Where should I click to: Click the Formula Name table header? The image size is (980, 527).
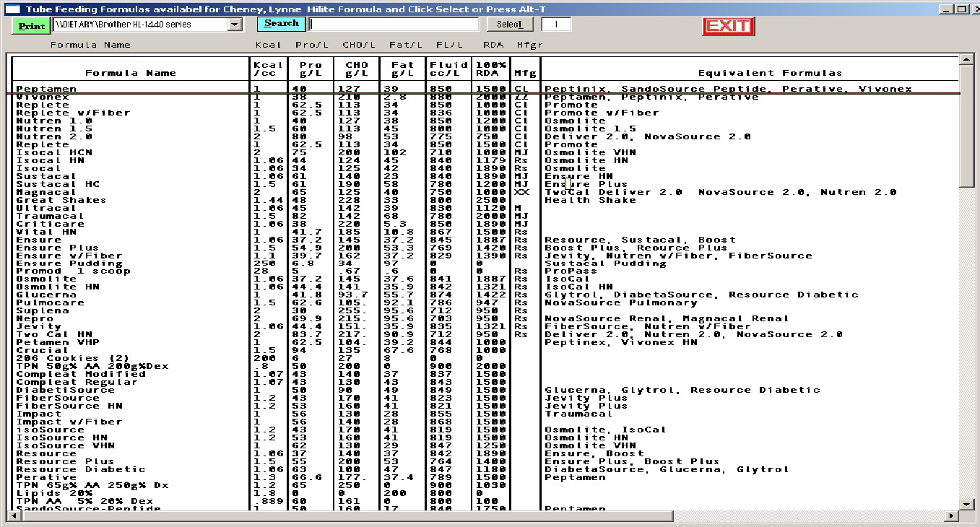pos(131,73)
